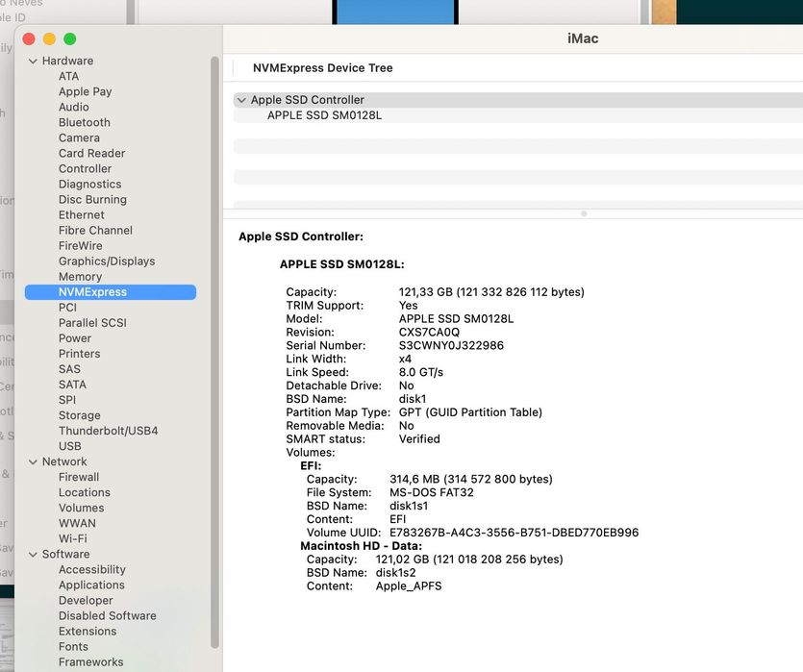Screen dimensions: 803x672
Task: Select SATA in the sidebar
Action: click(x=72, y=385)
